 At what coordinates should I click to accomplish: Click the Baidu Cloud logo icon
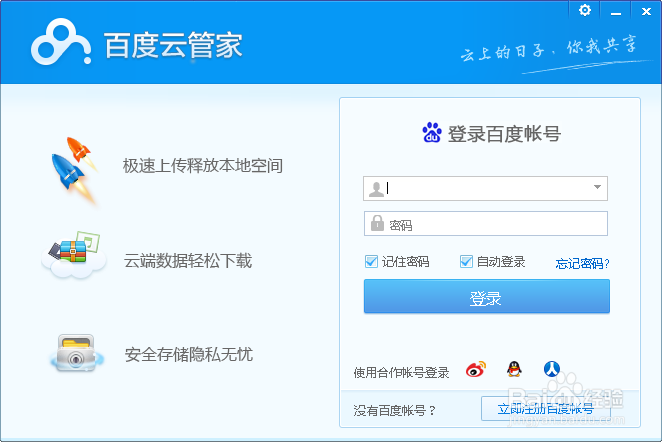click(61, 42)
